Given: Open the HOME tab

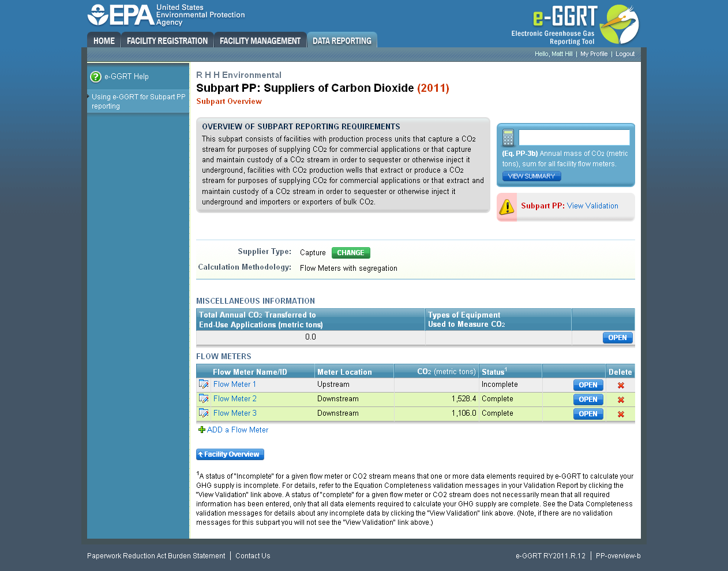Looking at the screenshot, I should 104,40.
